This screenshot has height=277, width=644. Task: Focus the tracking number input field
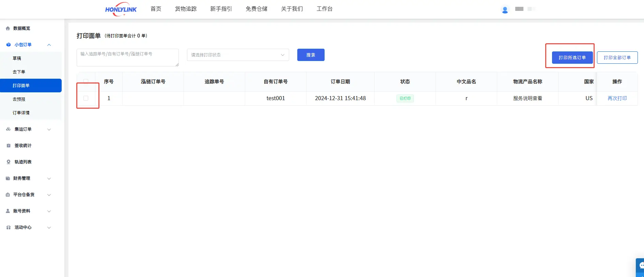click(127, 57)
